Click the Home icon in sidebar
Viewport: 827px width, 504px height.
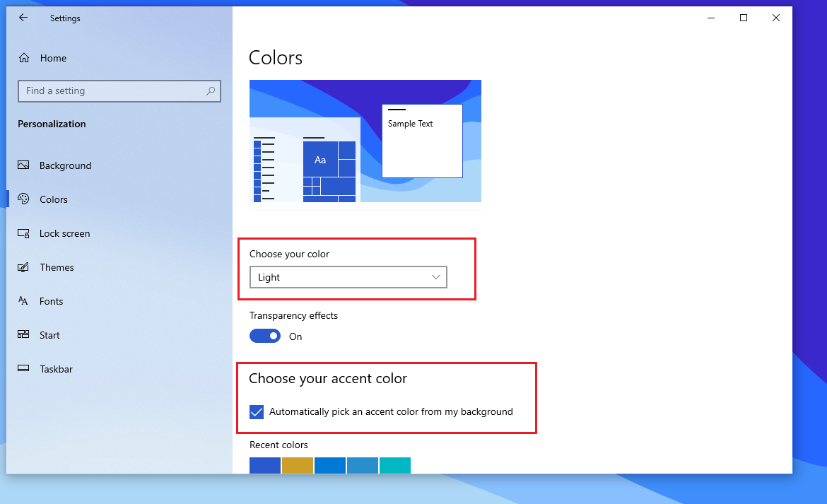coord(24,58)
